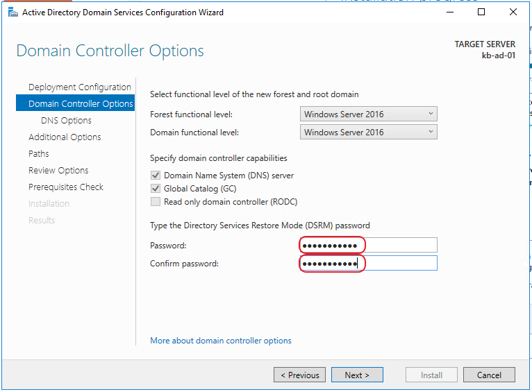This screenshot has width=532, height=392.
Task: Minimize the configuration wizard window
Action: click(450, 12)
